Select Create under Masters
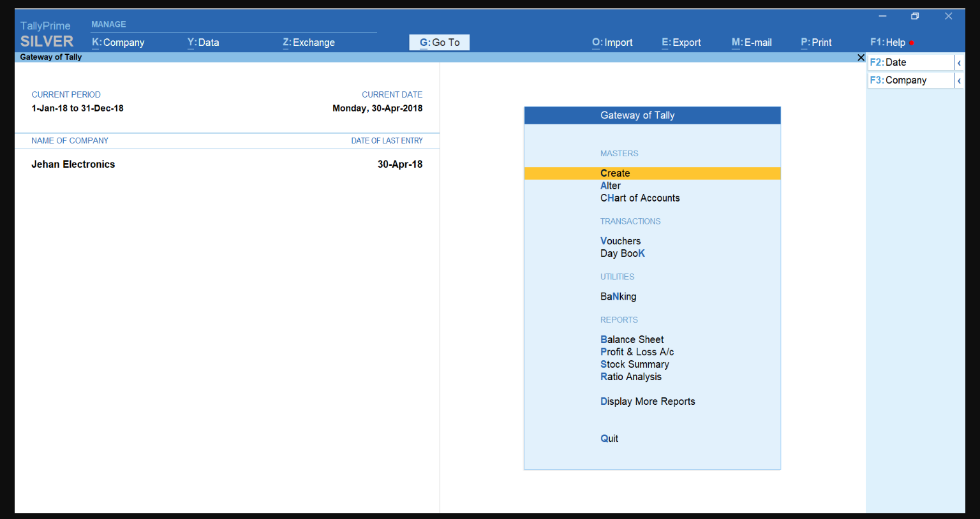The image size is (980, 519). (652, 173)
